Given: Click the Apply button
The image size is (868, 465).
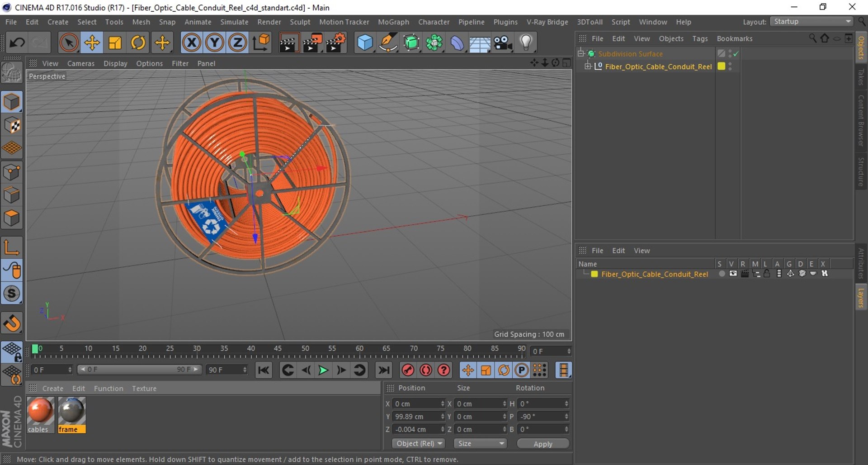Looking at the screenshot, I should coord(543,444).
